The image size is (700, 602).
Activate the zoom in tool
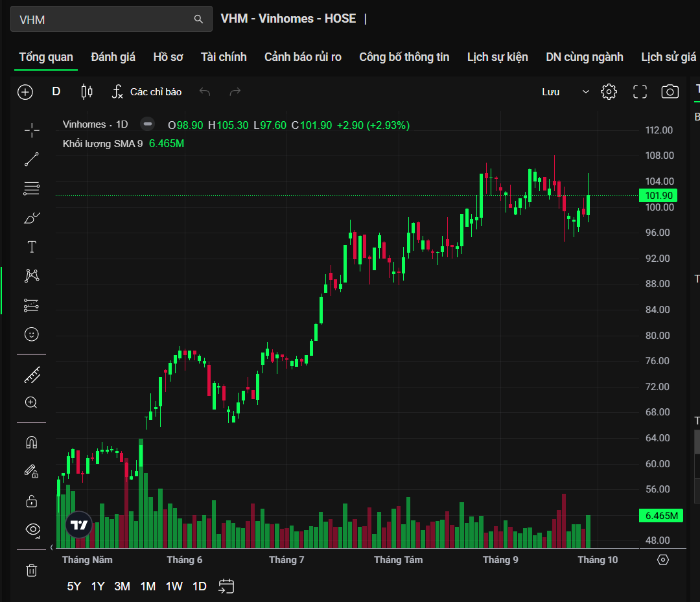[31, 402]
